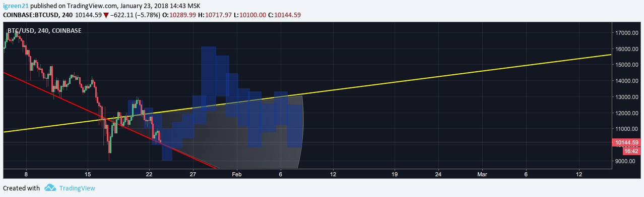Image resolution: width=644 pixels, height=197 pixels.
Task: Click the 17000.00 price axis label
Action: point(626,33)
